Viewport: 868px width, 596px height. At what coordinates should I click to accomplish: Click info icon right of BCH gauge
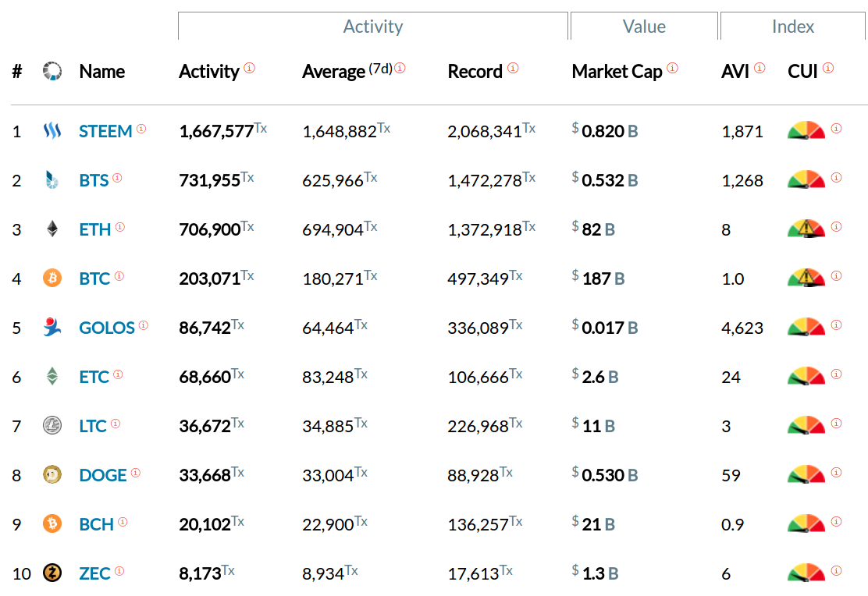(837, 521)
